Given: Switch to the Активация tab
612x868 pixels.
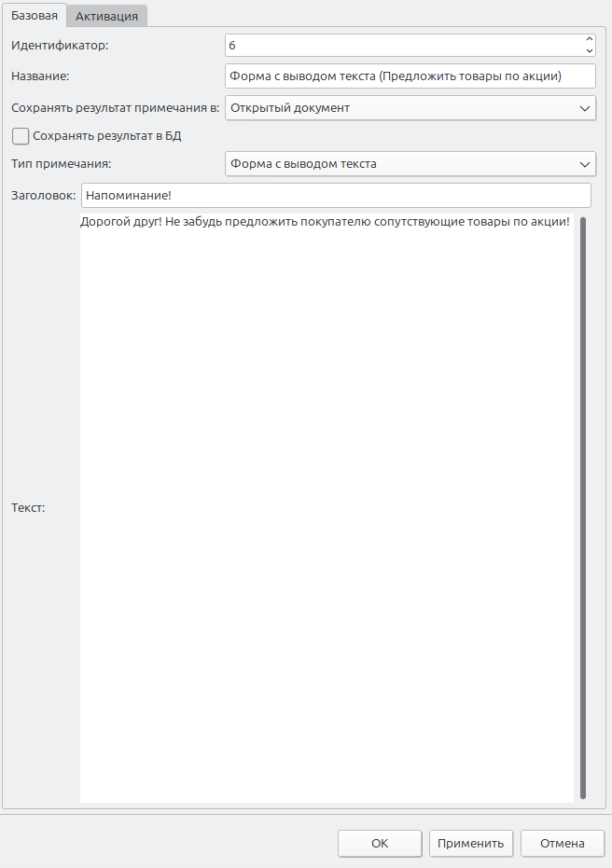Looking at the screenshot, I should 106,16.
